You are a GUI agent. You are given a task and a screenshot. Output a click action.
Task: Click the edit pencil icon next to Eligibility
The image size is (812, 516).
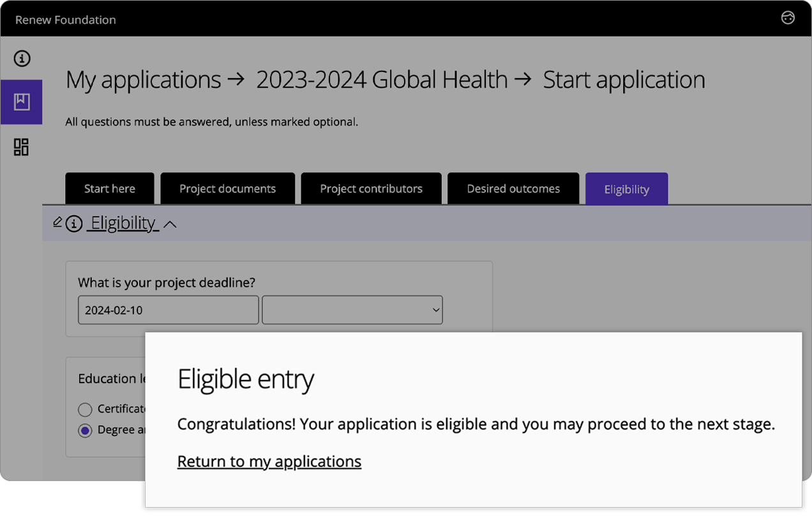57,223
